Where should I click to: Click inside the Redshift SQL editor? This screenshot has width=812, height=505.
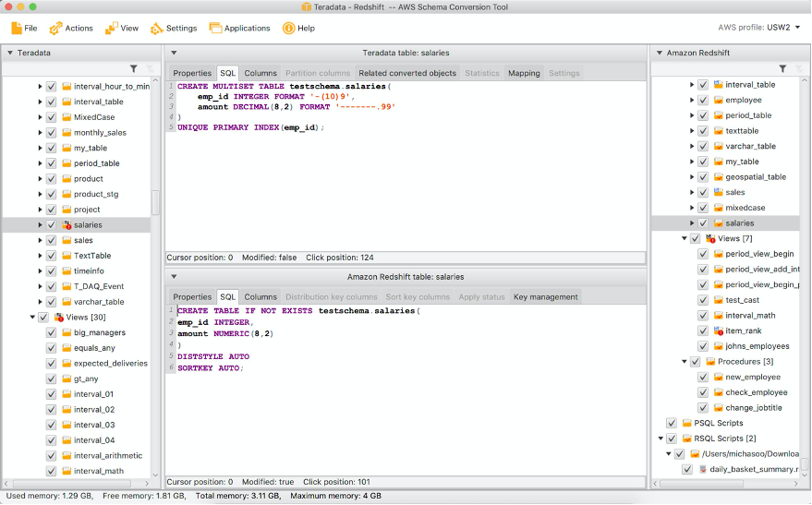pyautogui.click(x=406, y=415)
